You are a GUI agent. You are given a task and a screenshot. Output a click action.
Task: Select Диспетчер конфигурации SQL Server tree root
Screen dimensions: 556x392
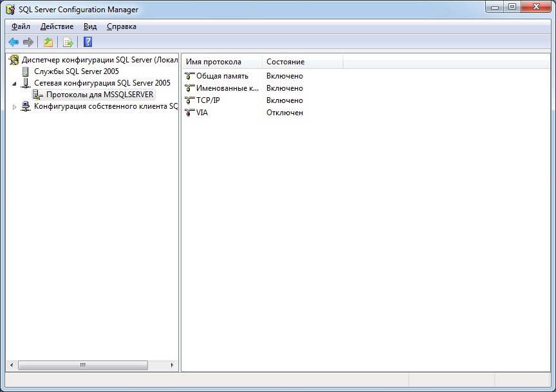tap(100, 60)
